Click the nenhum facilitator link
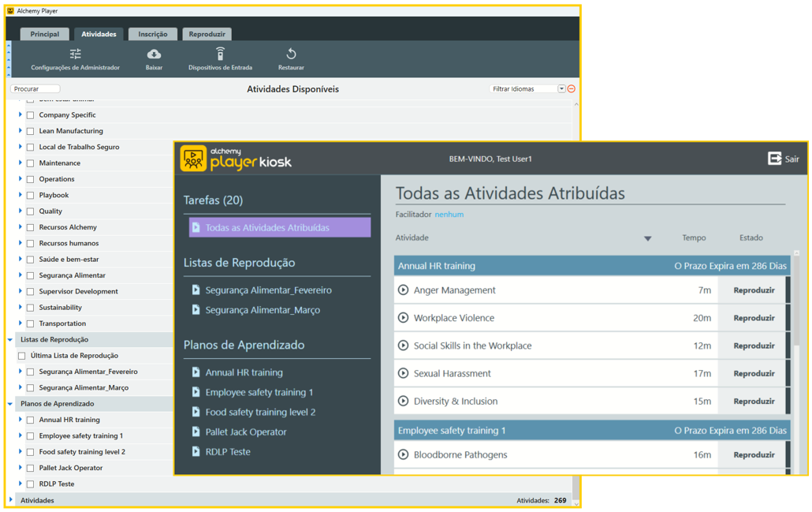Viewport: 812px width, 512px height. pyautogui.click(x=449, y=215)
